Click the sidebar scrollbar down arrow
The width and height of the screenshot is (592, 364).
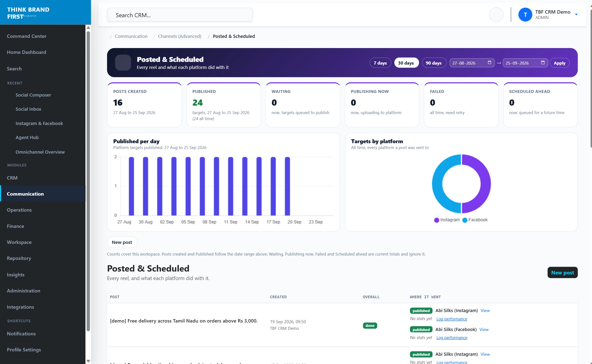pyautogui.click(x=88, y=361)
